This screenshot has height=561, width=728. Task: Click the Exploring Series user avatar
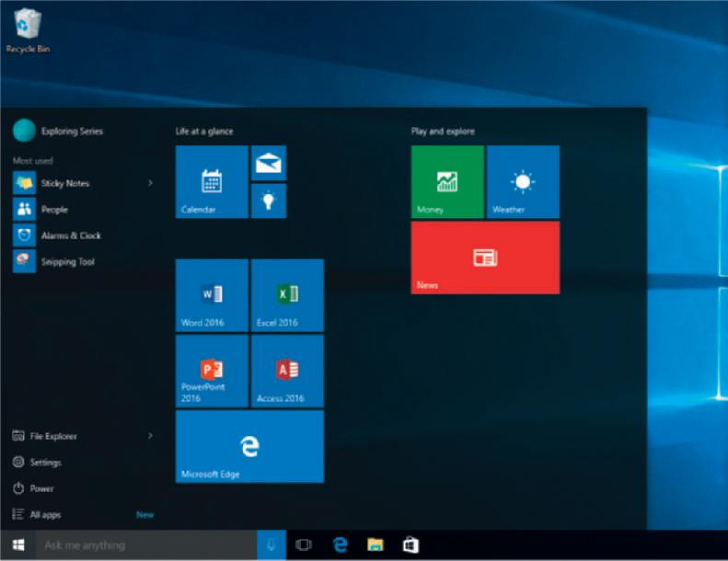24,131
